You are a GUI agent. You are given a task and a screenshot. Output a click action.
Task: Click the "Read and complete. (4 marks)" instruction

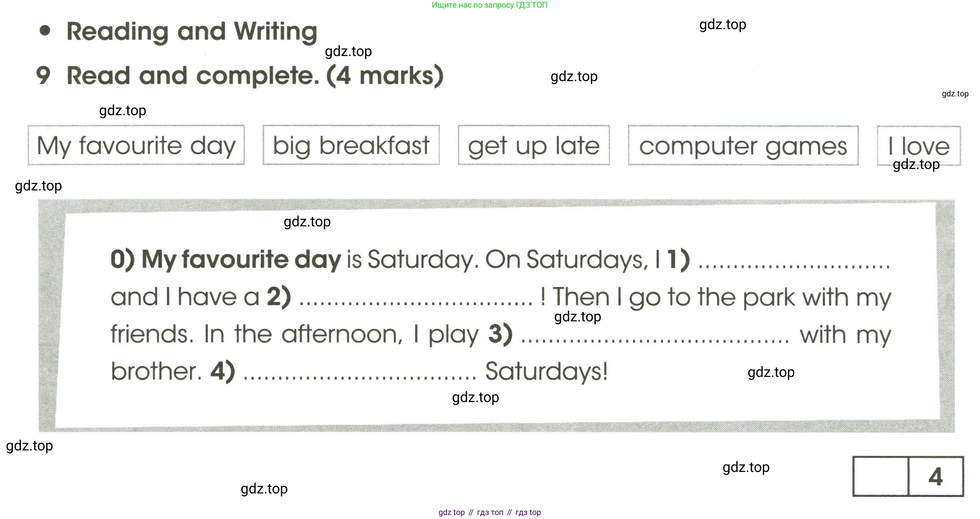255,75
